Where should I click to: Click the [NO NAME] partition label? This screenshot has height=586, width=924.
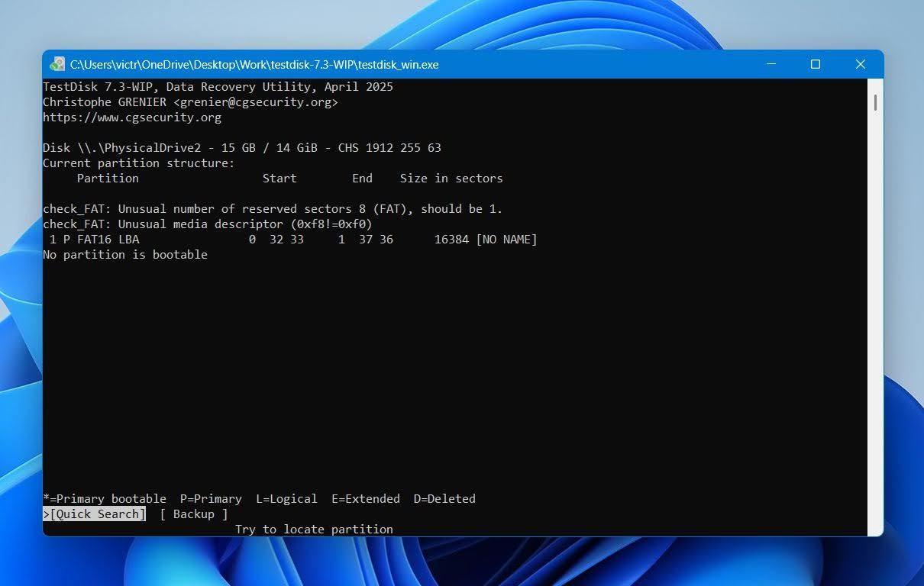click(506, 240)
